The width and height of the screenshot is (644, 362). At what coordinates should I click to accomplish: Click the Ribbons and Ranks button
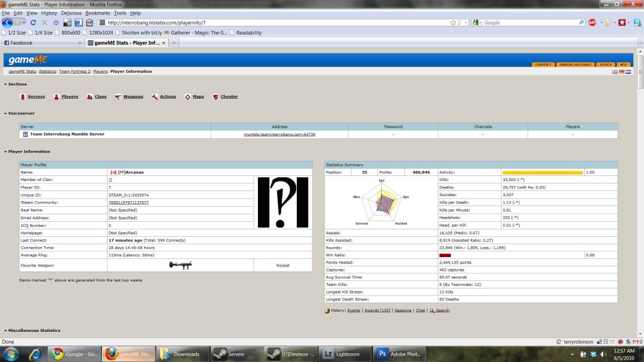(x=575, y=65)
